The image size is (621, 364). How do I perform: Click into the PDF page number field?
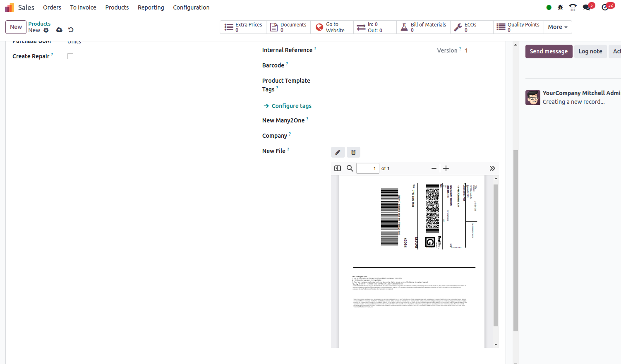pos(368,168)
